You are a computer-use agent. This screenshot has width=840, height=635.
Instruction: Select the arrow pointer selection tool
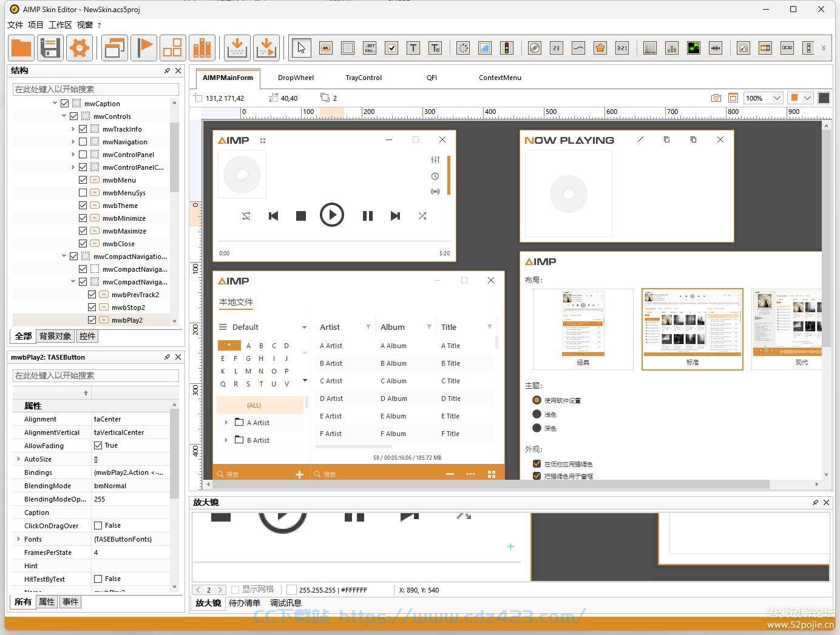302,48
